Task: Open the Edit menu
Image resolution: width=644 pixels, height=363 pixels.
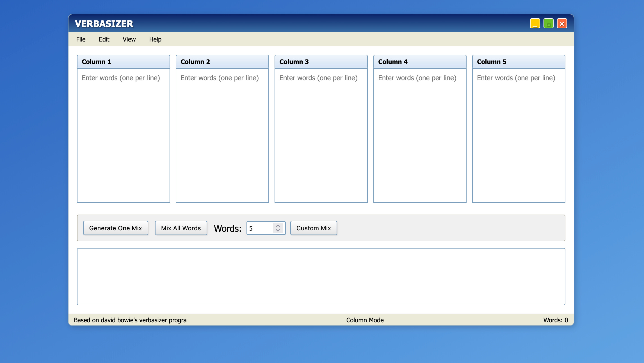Action: click(x=104, y=39)
